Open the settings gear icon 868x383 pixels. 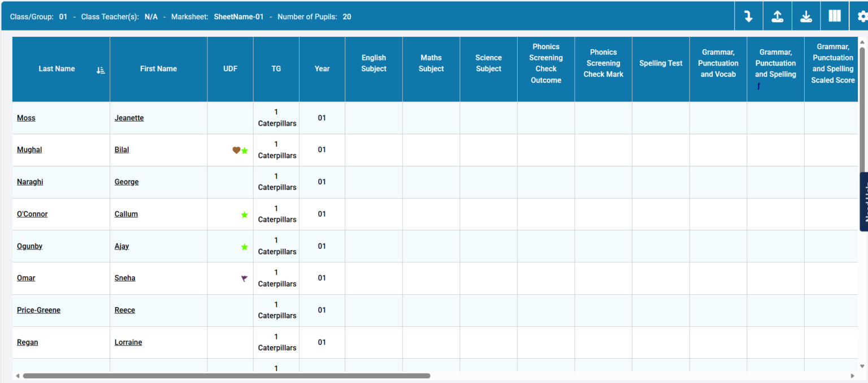point(862,16)
